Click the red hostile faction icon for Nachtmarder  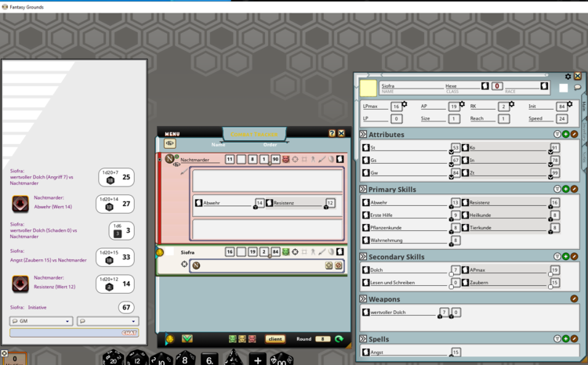click(285, 160)
